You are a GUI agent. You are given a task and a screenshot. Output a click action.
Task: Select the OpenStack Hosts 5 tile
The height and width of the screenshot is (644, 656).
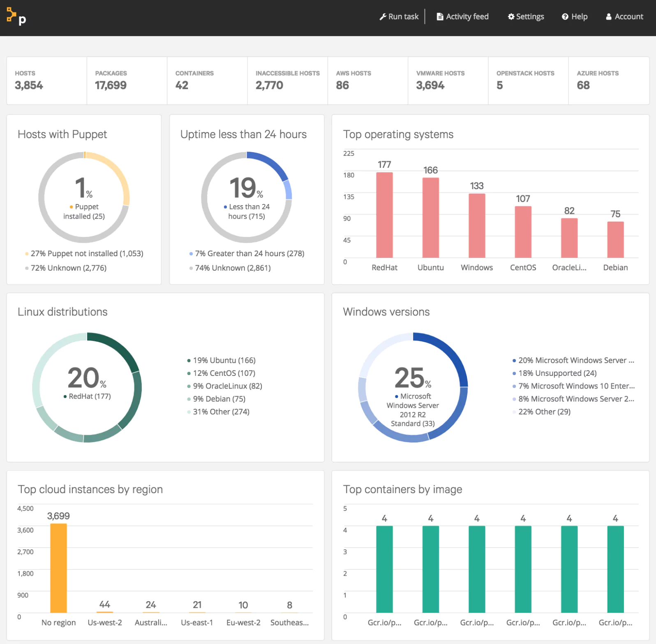click(528, 81)
